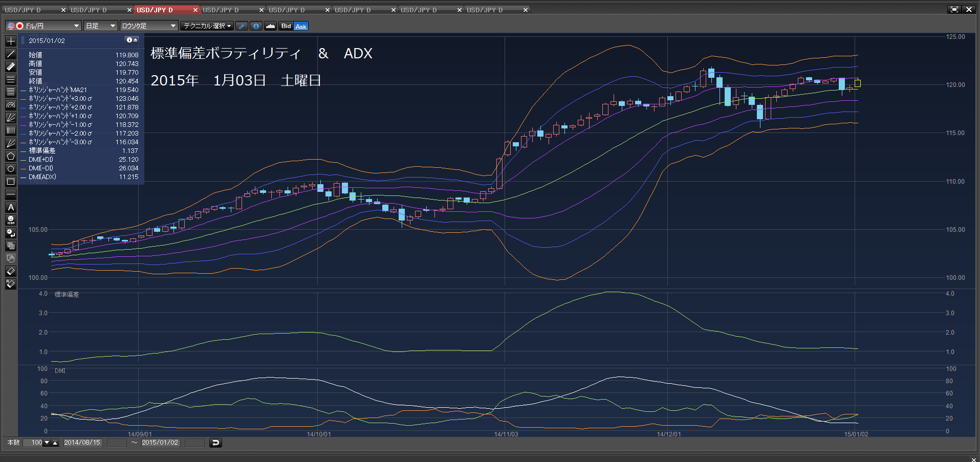Click the 本数 field showing 100
The height and width of the screenshot is (462, 980).
[x=33, y=443]
